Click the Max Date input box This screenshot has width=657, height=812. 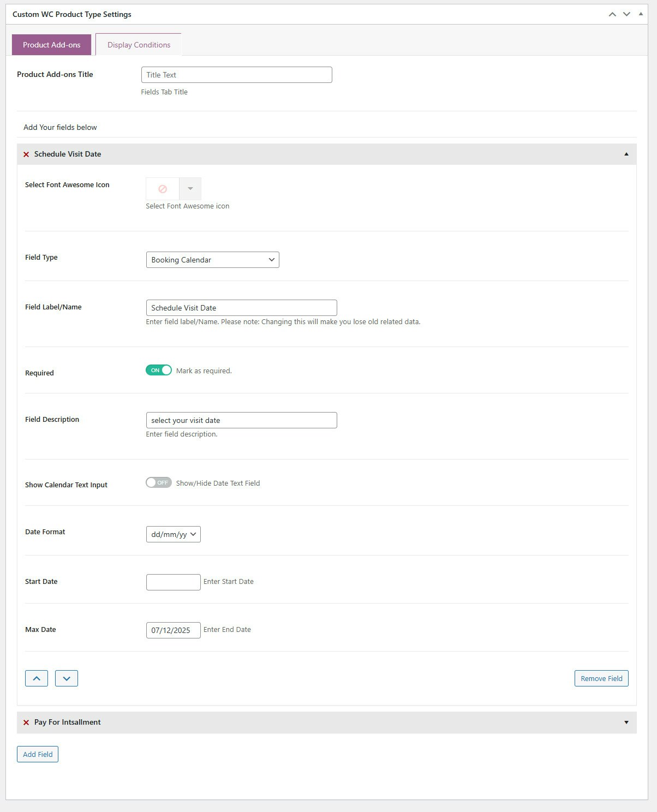click(174, 630)
